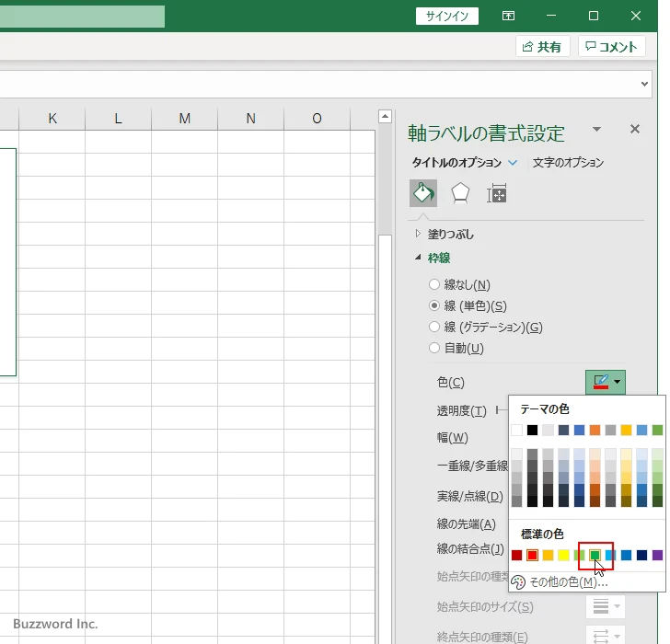670x644 pixels.
Task: Open begin arrow size dropdown
Action: tap(606, 606)
